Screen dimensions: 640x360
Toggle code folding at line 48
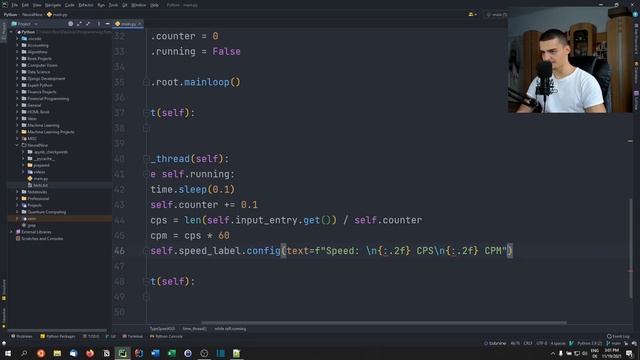[x=146, y=282]
